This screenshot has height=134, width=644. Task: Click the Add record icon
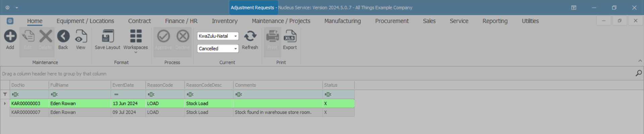pos(10,37)
